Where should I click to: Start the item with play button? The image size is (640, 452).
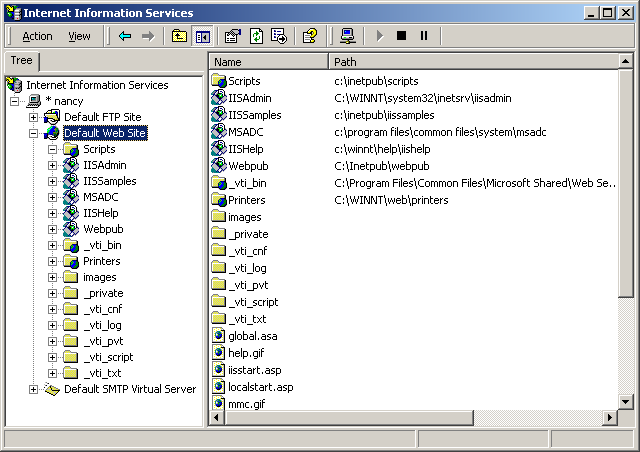(x=380, y=36)
